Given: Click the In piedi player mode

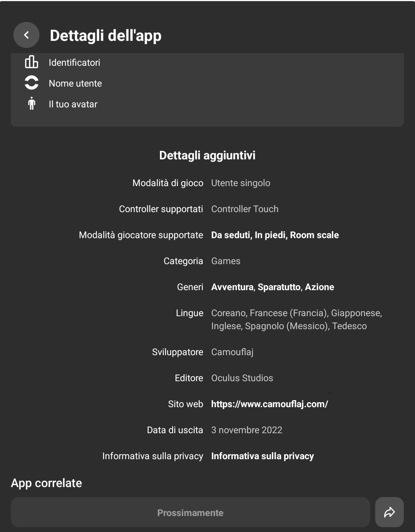Looking at the screenshot, I should point(270,235).
